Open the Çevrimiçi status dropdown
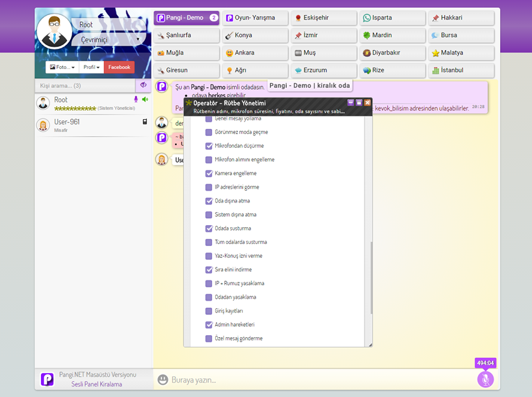The width and height of the screenshot is (532, 397). click(x=108, y=40)
